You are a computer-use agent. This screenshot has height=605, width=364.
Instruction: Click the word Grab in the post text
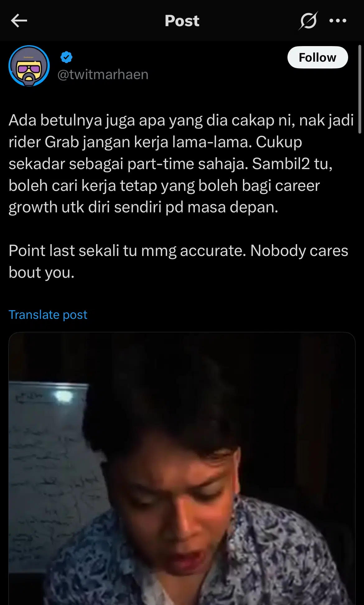tap(62, 142)
